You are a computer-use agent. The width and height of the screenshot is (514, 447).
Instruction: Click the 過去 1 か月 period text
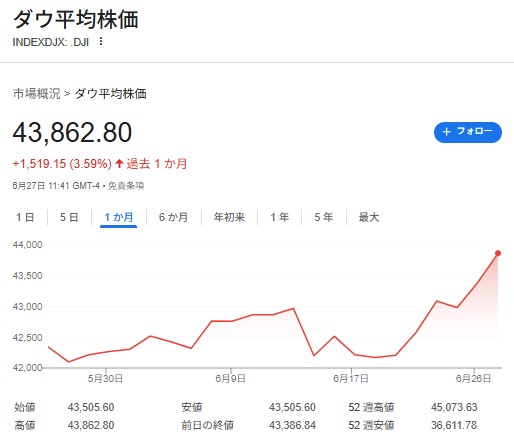point(157,164)
